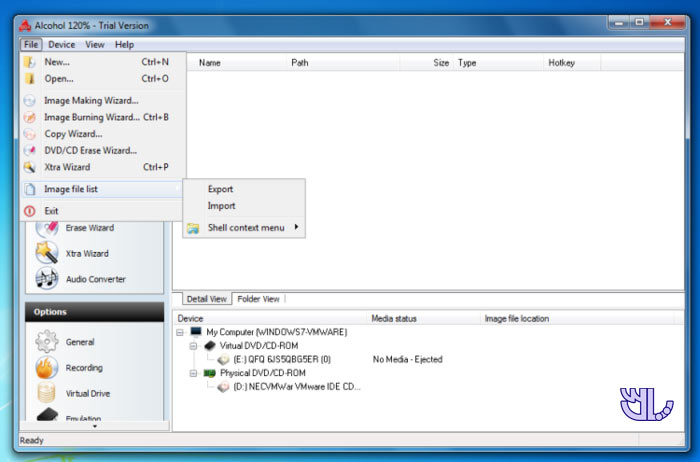Screen dimensions: 700x462
Task: Select Open... in the File menu
Action: click(104, 79)
